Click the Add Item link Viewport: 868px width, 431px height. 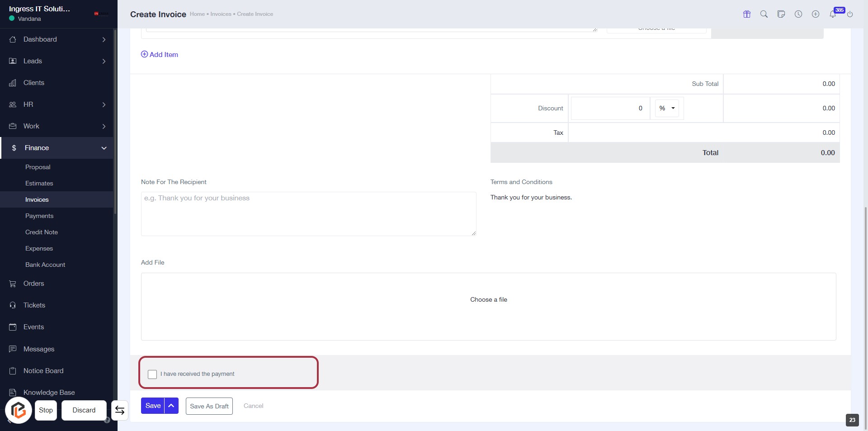tap(160, 55)
